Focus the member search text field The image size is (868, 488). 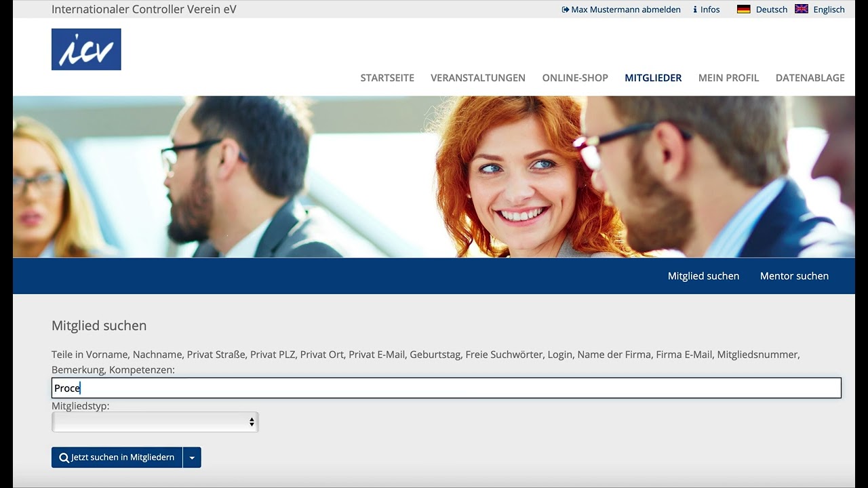pos(446,388)
